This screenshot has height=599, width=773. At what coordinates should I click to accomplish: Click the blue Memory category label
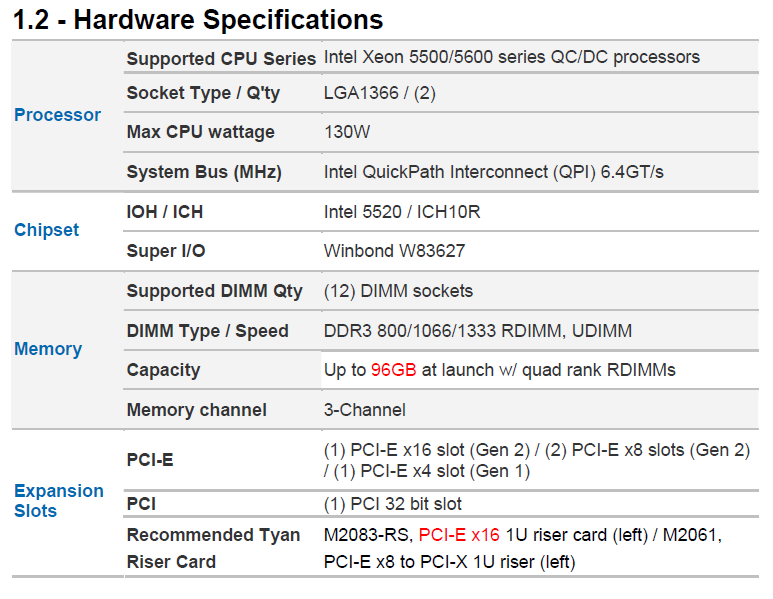[48, 349]
